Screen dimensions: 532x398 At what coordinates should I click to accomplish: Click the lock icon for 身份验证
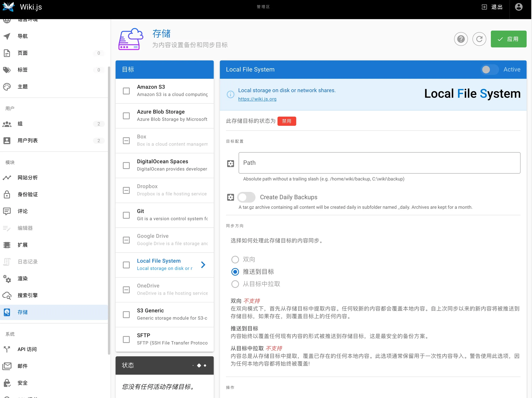pyautogui.click(x=7, y=194)
